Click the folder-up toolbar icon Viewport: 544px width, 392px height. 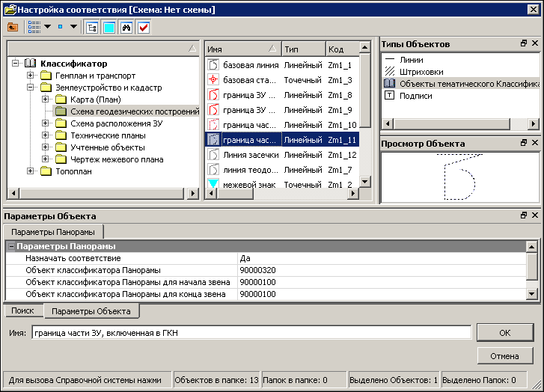13,27
